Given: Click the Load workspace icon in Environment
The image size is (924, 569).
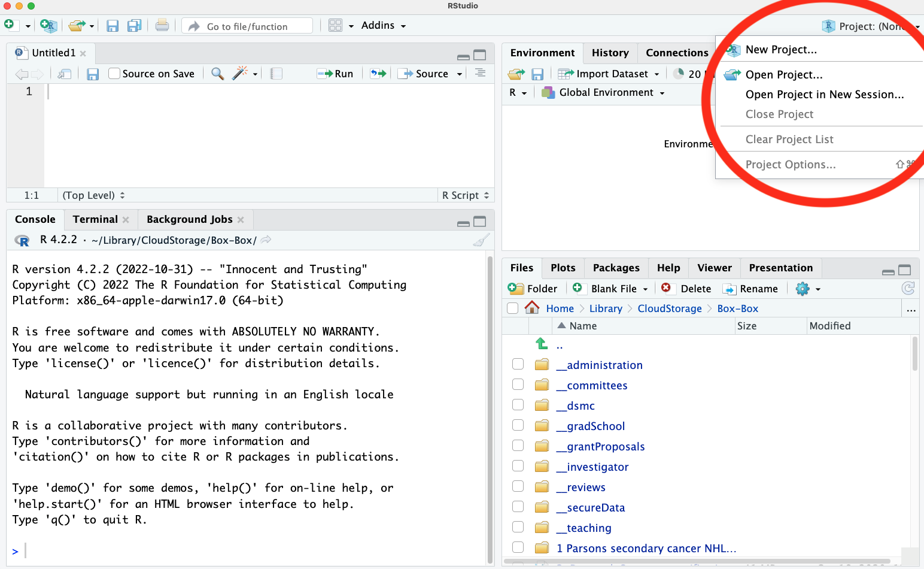Looking at the screenshot, I should click(x=516, y=74).
